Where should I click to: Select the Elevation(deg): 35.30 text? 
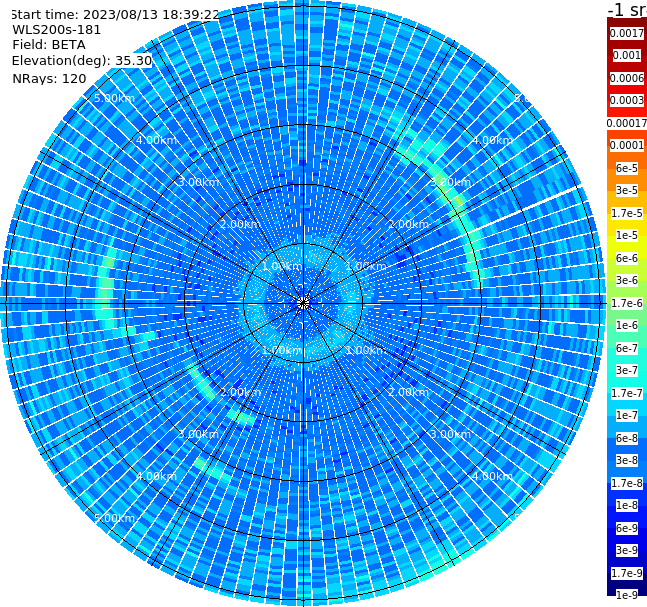[x=82, y=61]
